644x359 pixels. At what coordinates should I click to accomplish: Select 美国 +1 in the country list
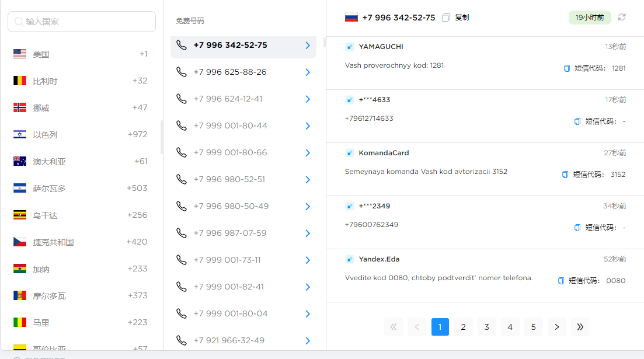tap(81, 54)
